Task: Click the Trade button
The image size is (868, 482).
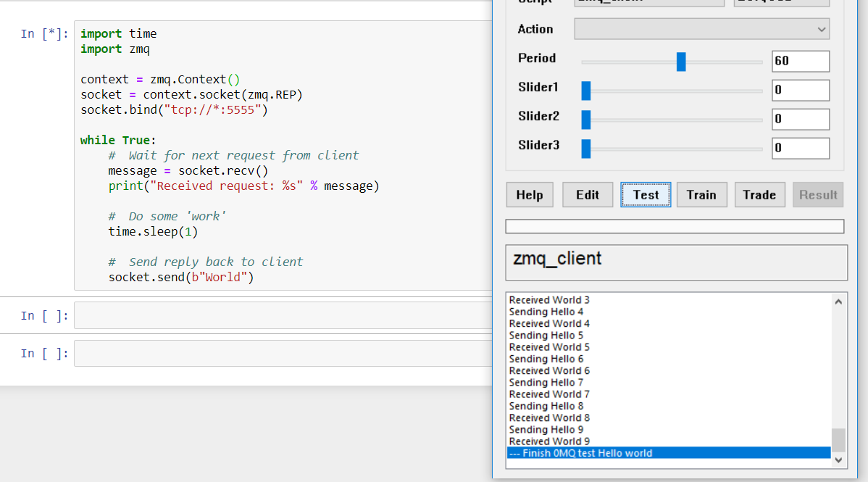Action: coord(759,195)
